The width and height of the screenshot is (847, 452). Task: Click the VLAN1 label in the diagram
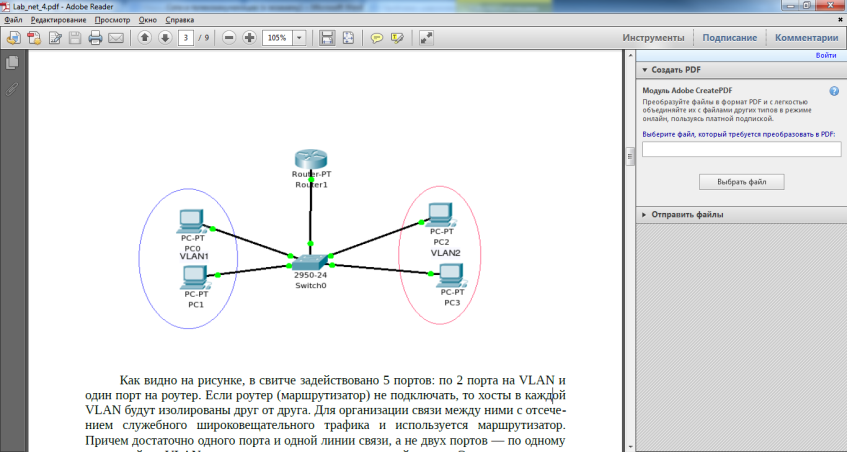[x=194, y=256]
